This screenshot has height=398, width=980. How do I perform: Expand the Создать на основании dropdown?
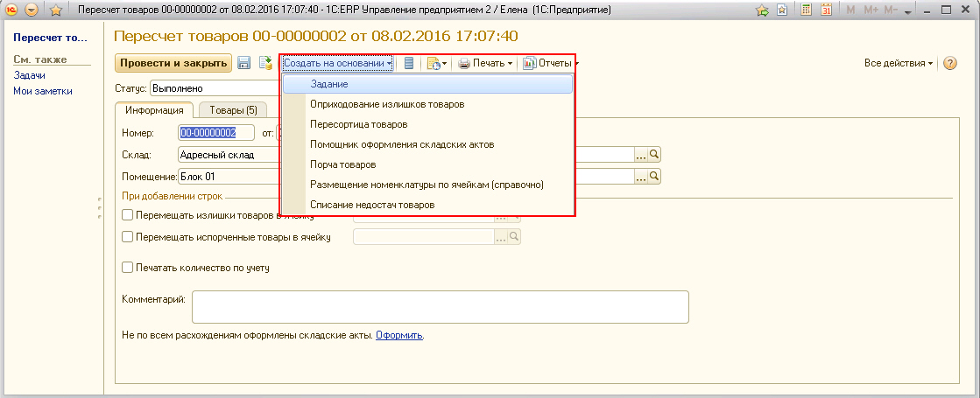click(x=337, y=63)
